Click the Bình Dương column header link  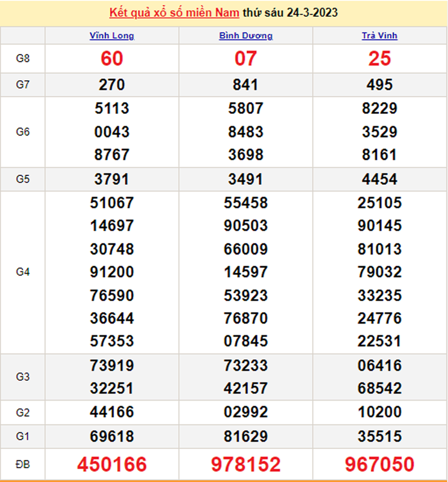[x=246, y=35]
